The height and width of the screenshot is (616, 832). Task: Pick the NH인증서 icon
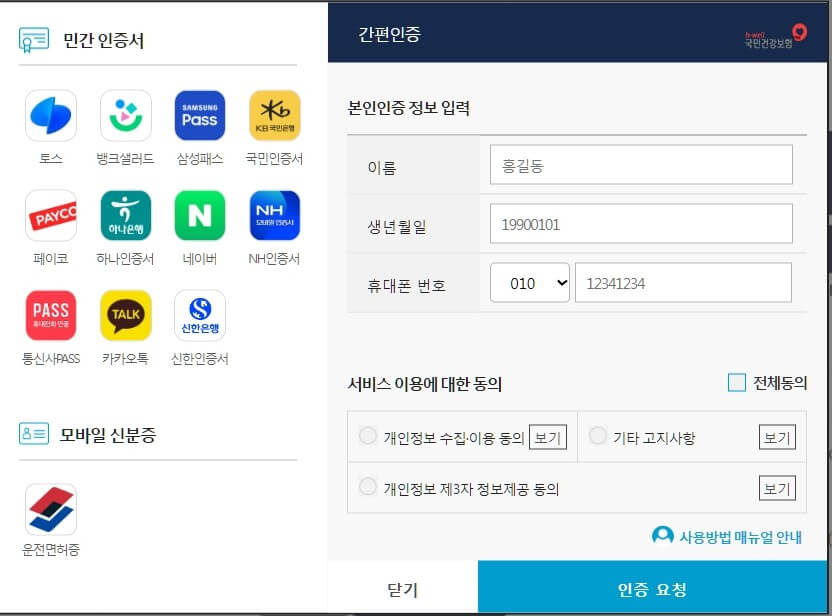[275, 215]
